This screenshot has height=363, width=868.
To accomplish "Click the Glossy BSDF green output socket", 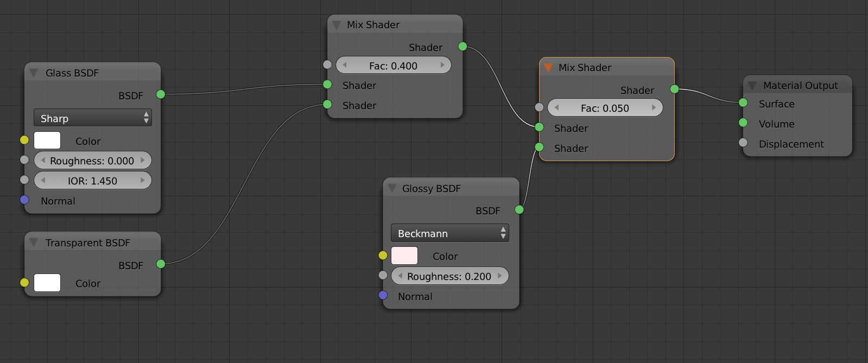I will [519, 209].
